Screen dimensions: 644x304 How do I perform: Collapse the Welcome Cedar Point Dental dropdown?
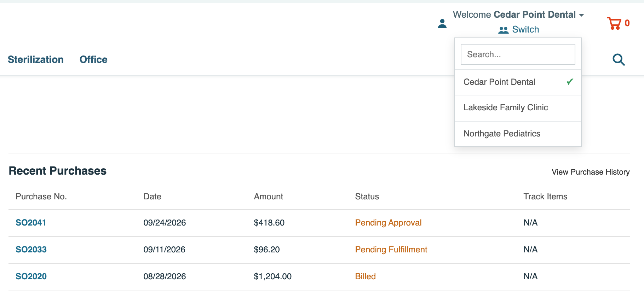coord(518,14)
